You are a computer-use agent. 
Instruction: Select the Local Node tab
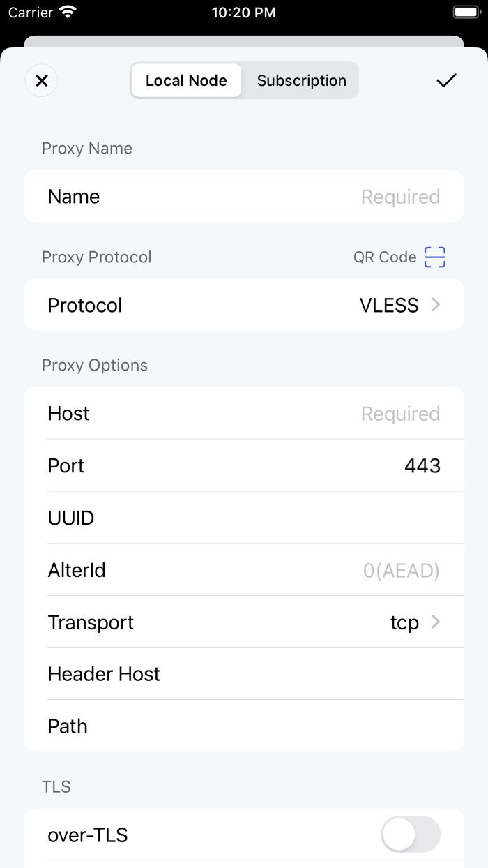(x=186, y=81)
